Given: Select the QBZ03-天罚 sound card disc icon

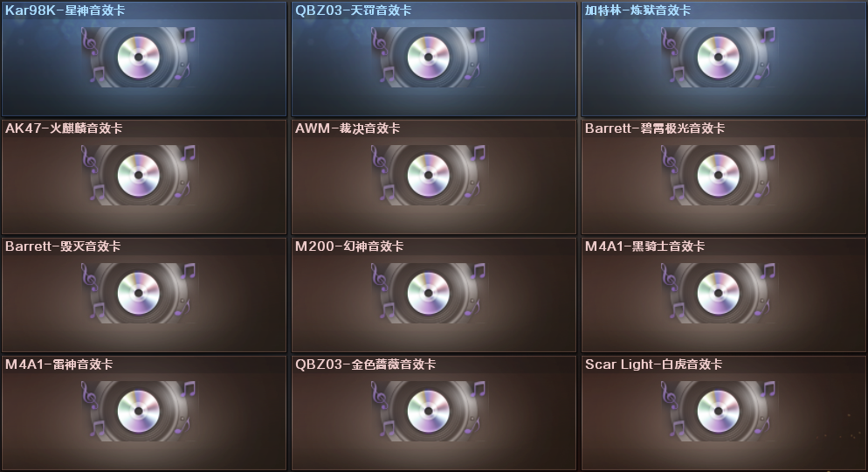Looking at the screenshot, I should [429, 57].
